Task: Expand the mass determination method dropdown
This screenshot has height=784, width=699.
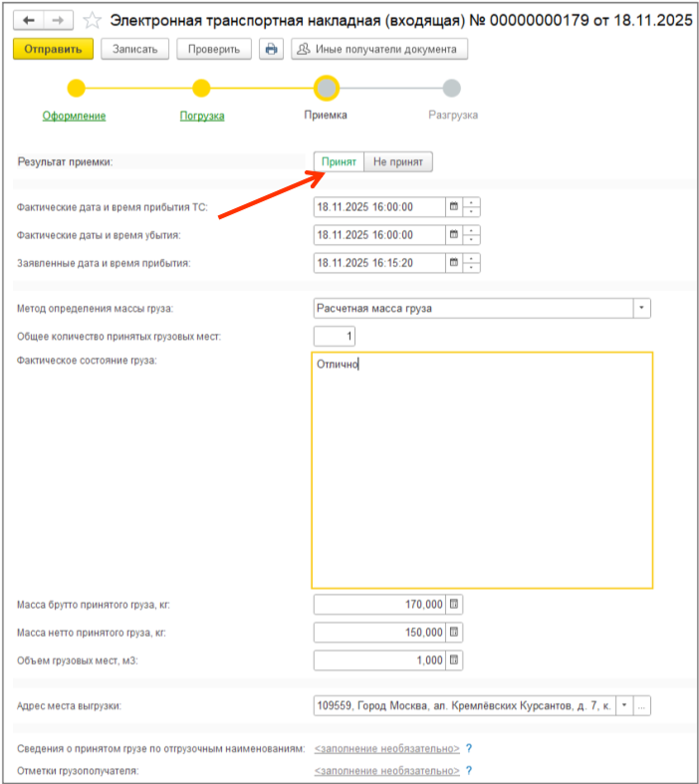Action: pos(641,308)
